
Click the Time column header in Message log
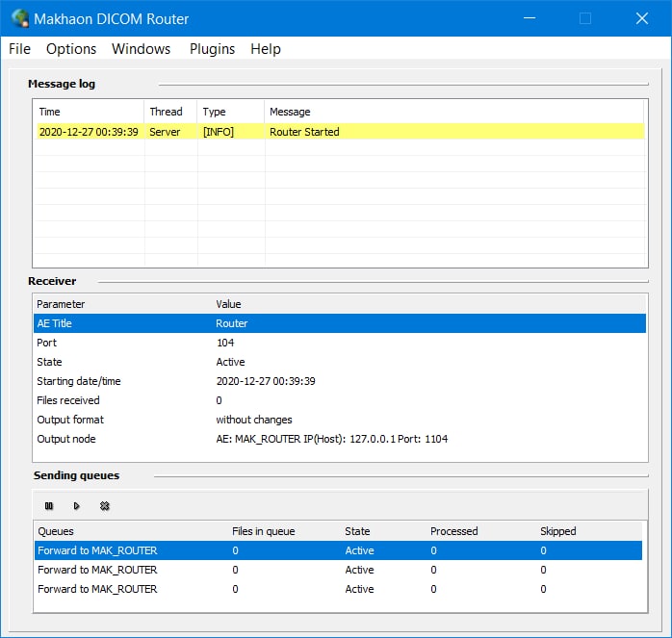(x=89, y=112)
